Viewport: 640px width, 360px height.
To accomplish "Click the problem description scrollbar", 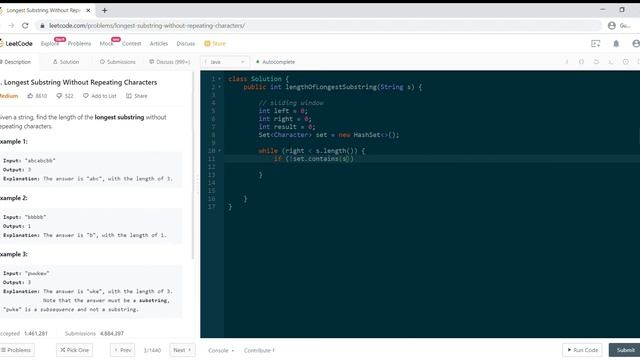I will [x=193, y=165].
